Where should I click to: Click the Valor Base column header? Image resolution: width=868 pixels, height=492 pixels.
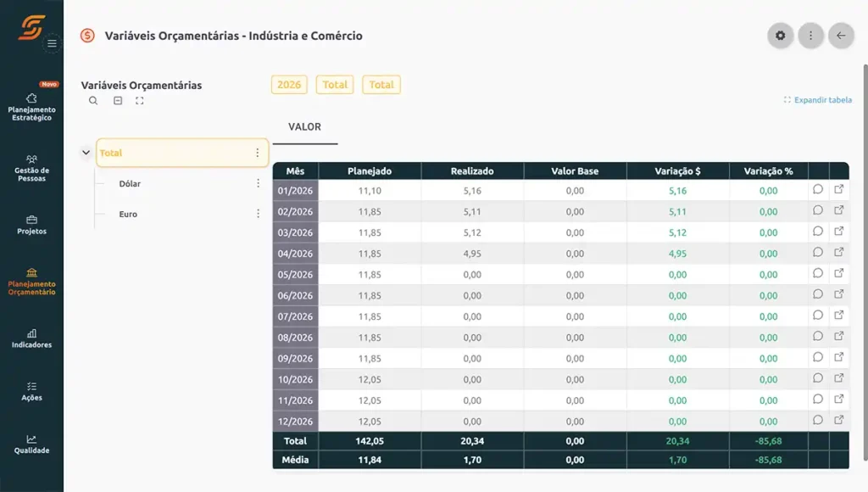click(x=575, y=171)
